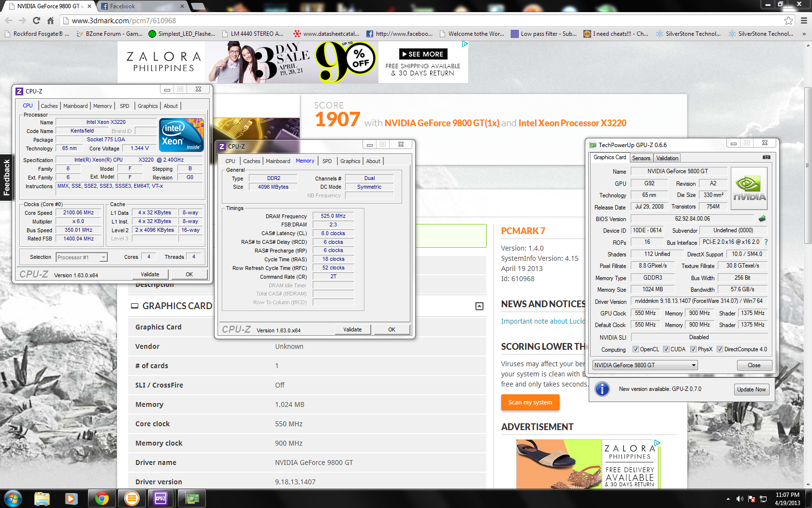812x508 pixels.
Task: Open the About tab in Memory CPU-Z window
Action: pyautogui.click(x=373, y=161)
